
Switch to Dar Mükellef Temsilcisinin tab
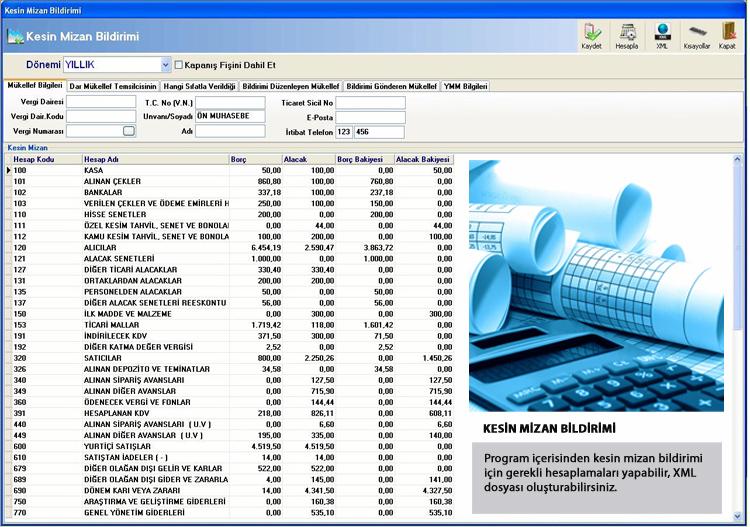(x=112, y=87)
